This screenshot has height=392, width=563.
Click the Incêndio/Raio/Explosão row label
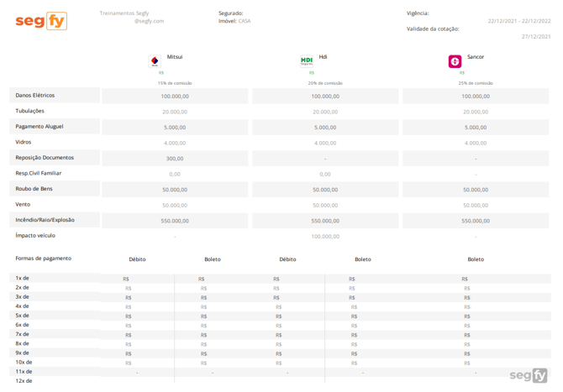[x=45, y=220]
